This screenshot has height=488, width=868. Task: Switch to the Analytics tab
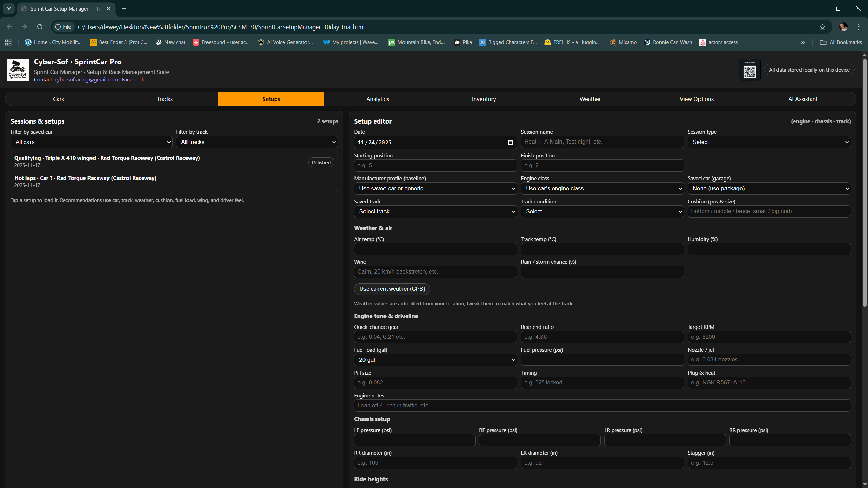(377, 99)
